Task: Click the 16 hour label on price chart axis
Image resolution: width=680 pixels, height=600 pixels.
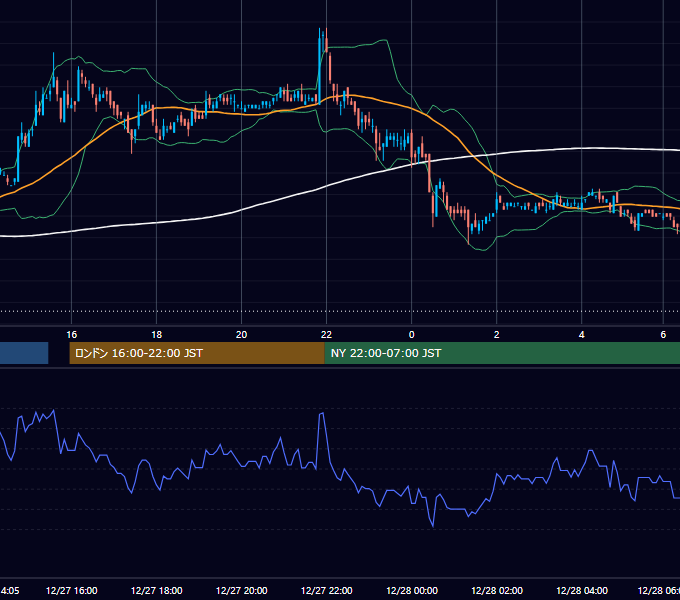Action: [x=72, y=335]
